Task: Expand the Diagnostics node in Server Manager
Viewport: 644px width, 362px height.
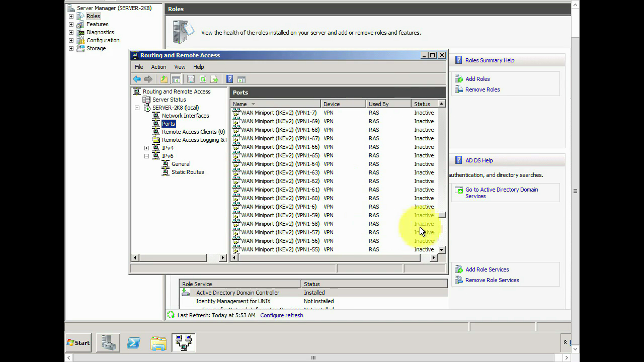Action: click(x=71, y=32)
